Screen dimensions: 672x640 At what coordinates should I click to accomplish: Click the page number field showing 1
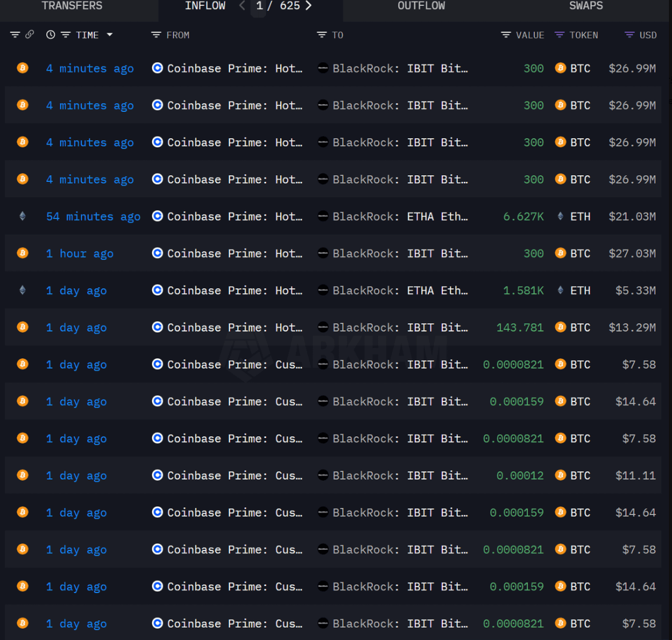coord(259,7)
